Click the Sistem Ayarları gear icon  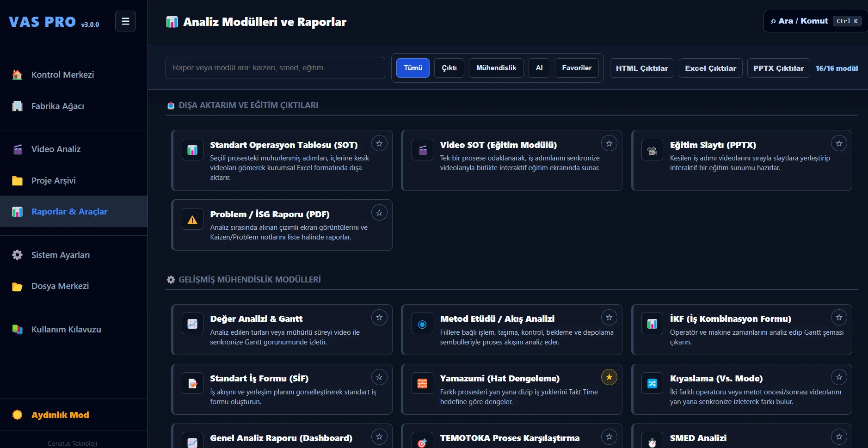click(x=17, y=255)
